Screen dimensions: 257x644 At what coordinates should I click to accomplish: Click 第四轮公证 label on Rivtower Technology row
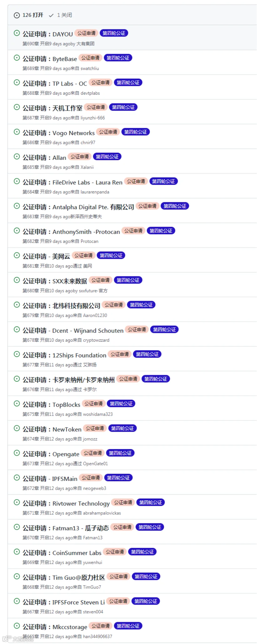pyautogui.click(x=151, y=502)
